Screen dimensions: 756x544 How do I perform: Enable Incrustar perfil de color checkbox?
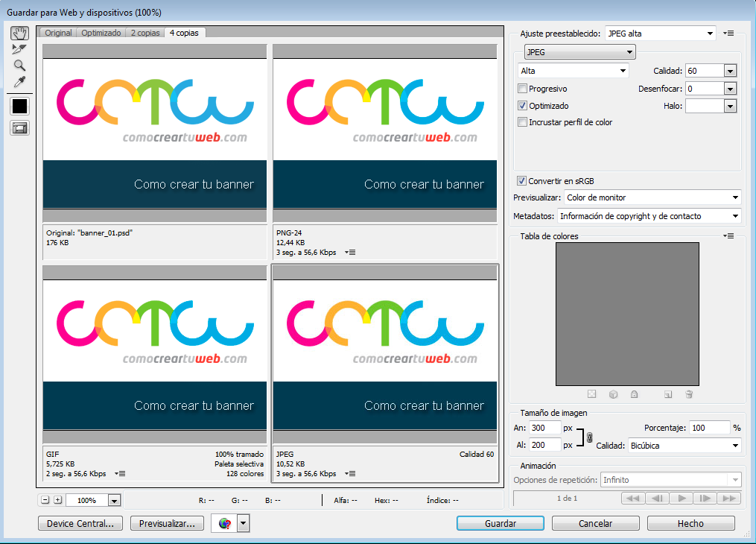coord(522,122)
